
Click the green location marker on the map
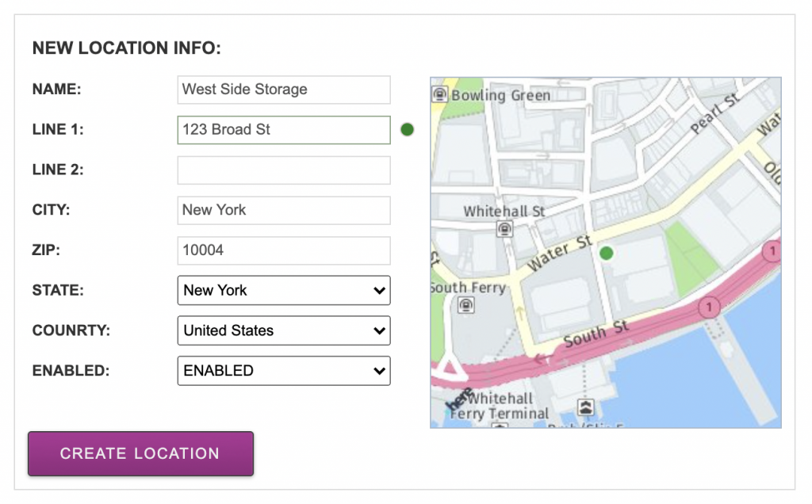[607, 253]
